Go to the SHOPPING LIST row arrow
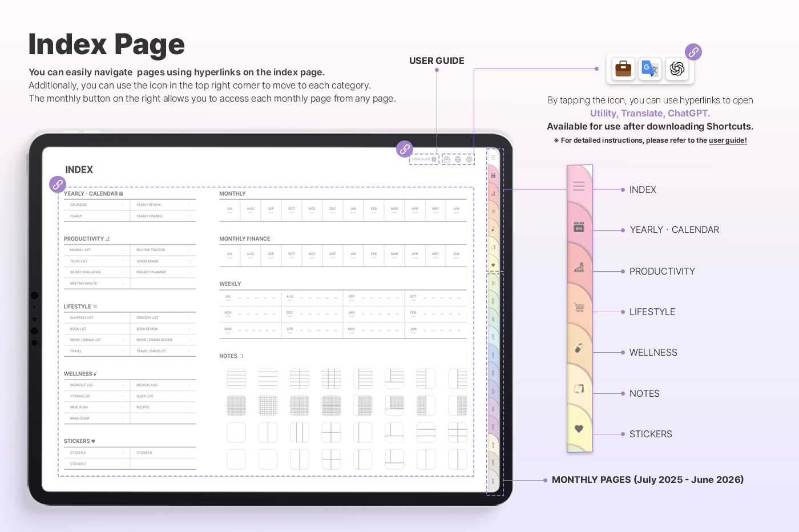This screenshot has width=799, height=532. coord(123,318)
